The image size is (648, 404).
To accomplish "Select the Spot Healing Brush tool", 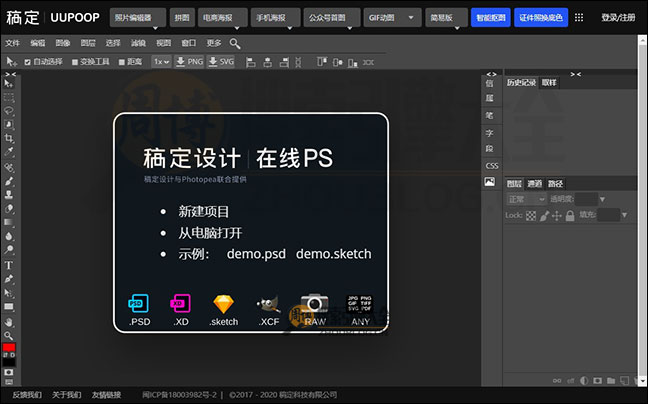I will [x=9, y=167].
